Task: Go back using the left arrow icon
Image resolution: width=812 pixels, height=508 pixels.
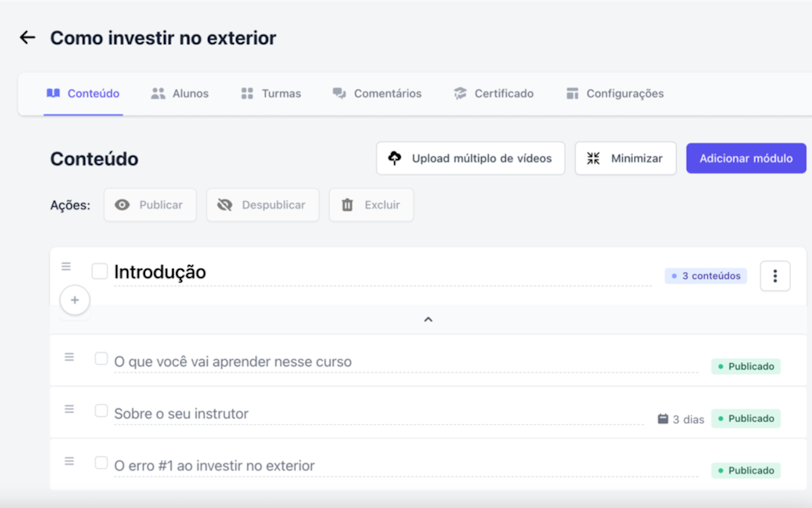Action: 27,38
